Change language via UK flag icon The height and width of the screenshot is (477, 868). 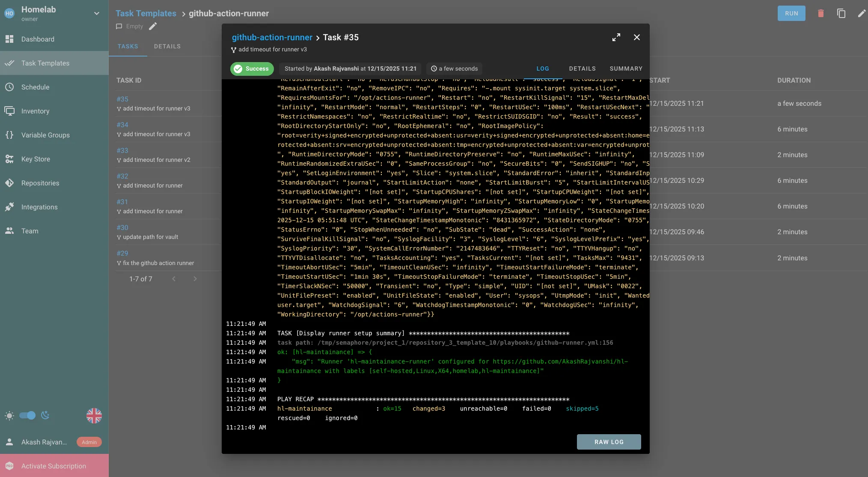[x=94, y=415]
